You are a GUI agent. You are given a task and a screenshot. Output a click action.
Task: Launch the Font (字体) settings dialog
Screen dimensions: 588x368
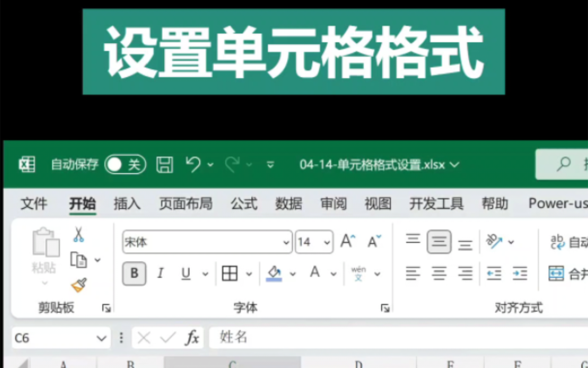click(x=385, y=308)
